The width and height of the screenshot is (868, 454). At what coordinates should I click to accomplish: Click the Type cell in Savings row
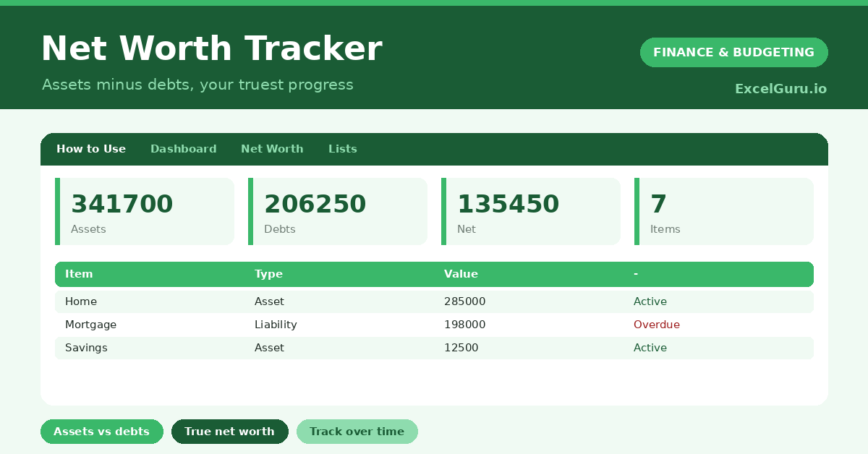(269, 348)
